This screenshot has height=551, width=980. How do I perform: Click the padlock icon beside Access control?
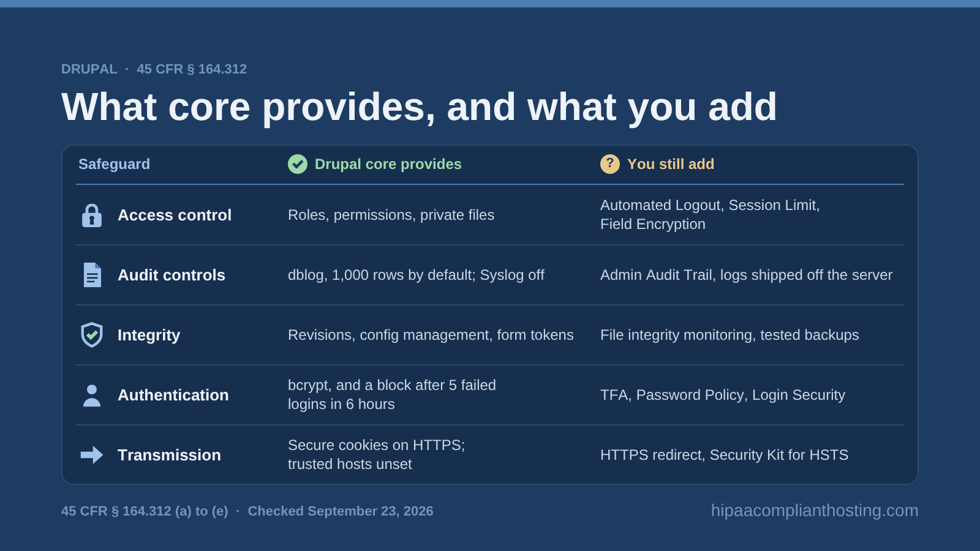[x=92, y=215]
